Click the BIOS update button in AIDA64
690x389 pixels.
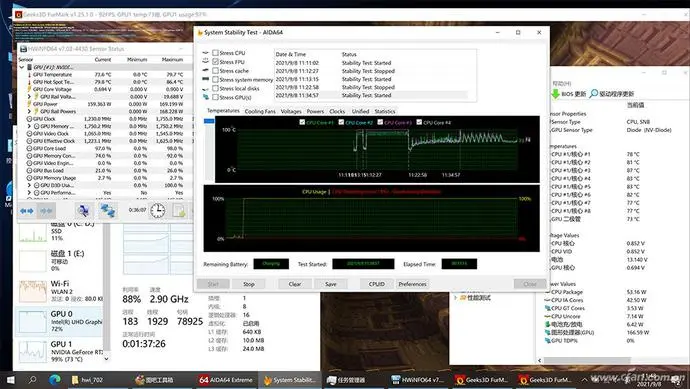(x=568, y=94)
